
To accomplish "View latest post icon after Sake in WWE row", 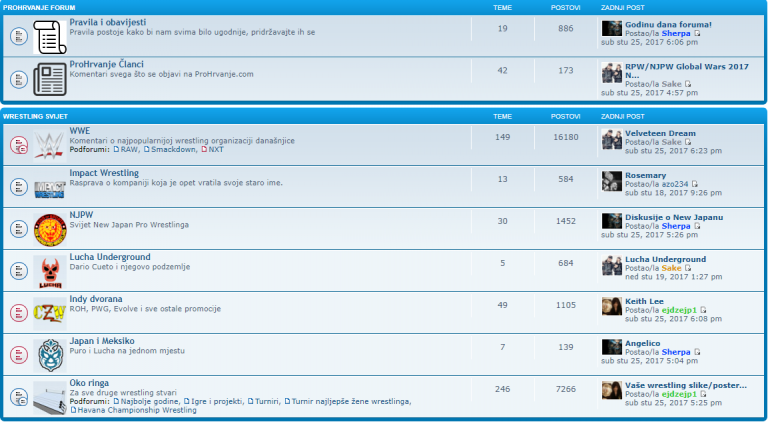I will click(x=688, y=142).
